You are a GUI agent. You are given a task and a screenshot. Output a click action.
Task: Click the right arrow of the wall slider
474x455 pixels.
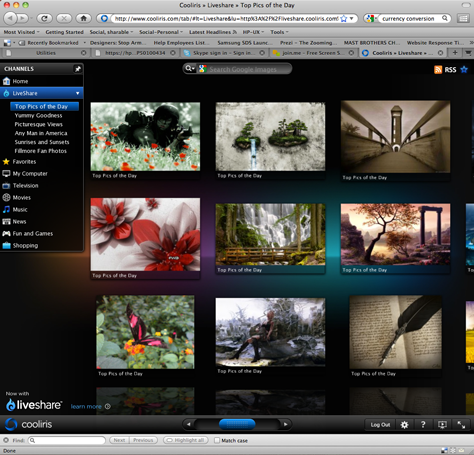(285, 424)
